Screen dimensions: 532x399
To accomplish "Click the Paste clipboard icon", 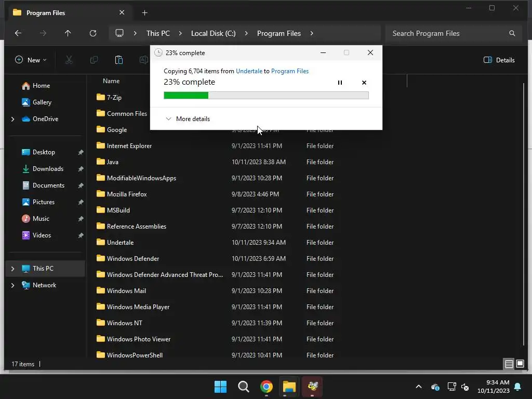I will [119, 60].
